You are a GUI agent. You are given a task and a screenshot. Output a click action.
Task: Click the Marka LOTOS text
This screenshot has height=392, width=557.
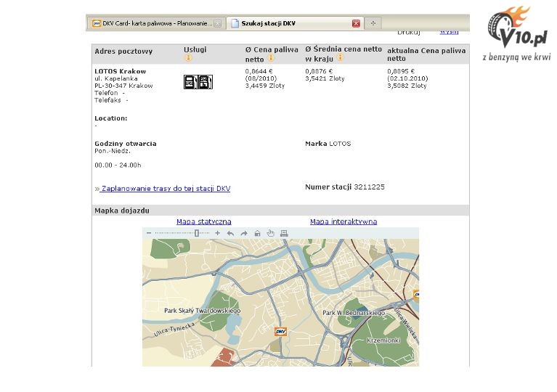(328, 144)
